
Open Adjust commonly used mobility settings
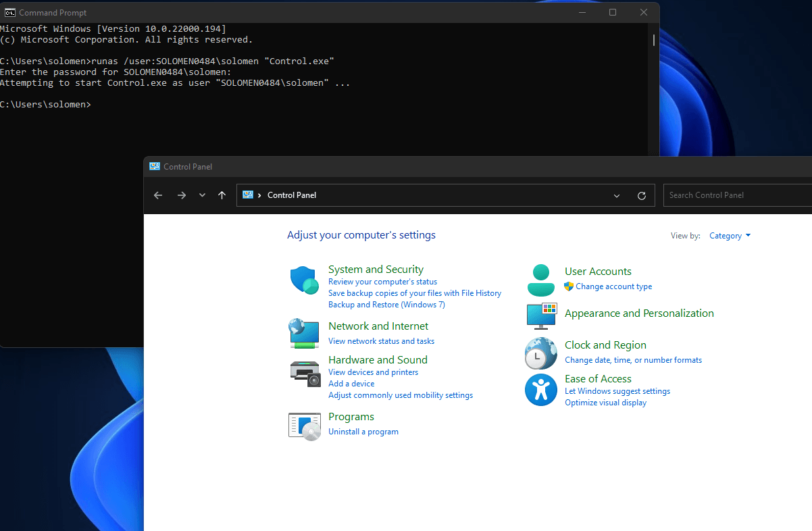401,395
